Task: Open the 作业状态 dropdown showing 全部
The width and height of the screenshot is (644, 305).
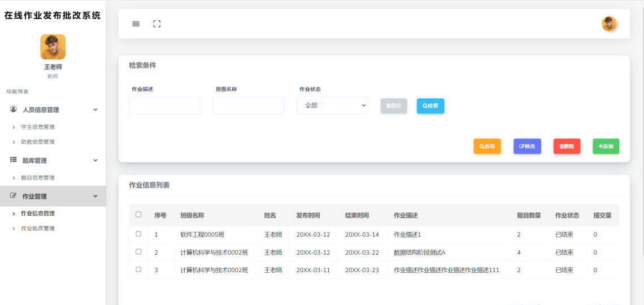Action: point(332,106)
